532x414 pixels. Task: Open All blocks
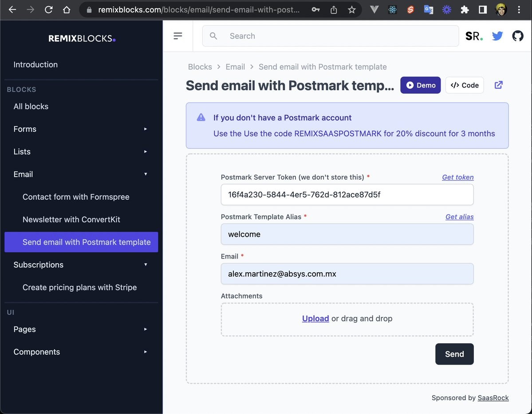click(x=81, y=106)
